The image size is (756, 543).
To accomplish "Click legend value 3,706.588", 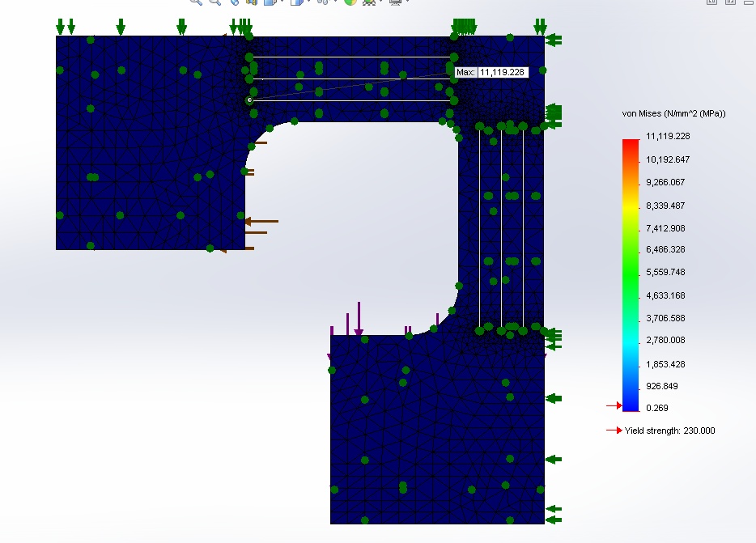I will tap(665, 318).
